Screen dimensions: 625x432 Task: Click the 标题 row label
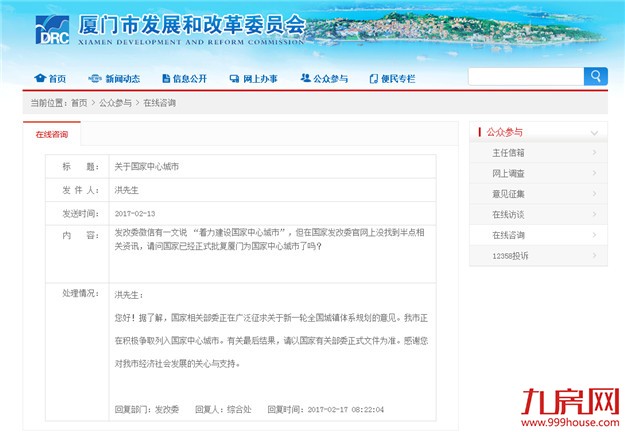80,167
